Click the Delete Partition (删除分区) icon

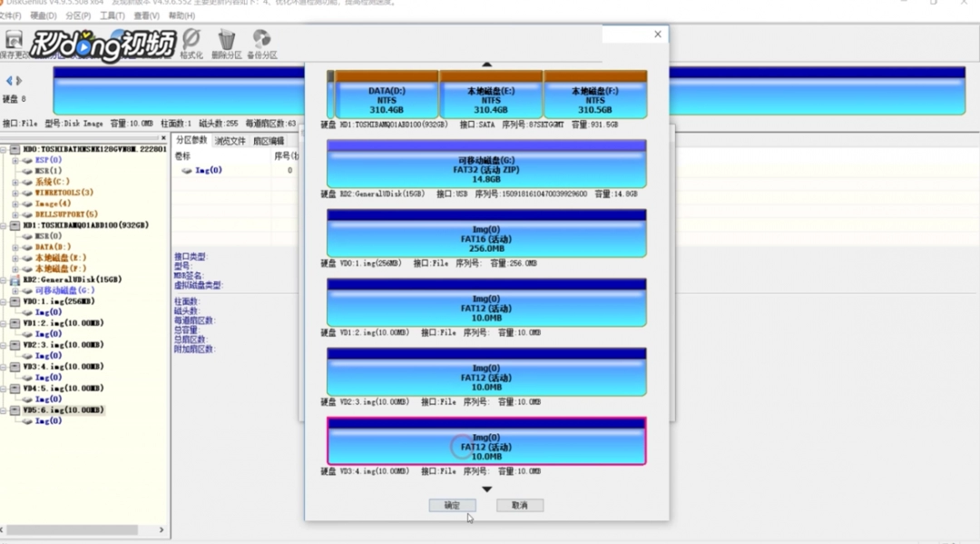tap(227, 43)
